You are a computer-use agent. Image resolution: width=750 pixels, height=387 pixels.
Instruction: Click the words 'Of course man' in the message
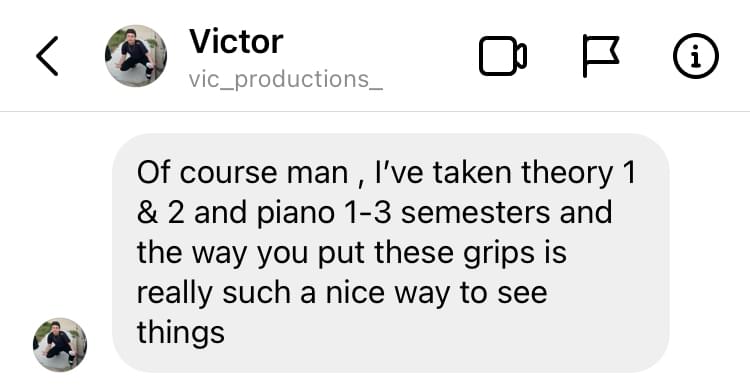point(242,173)
